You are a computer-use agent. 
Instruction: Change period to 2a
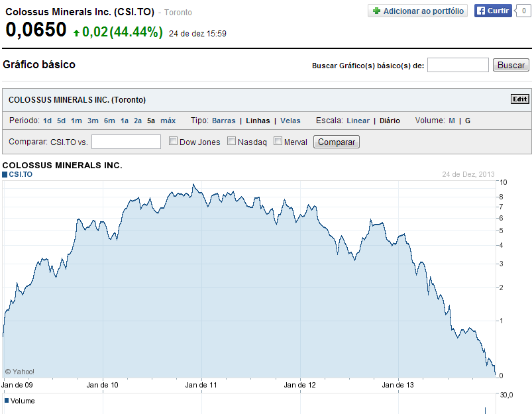pos(138,121)
